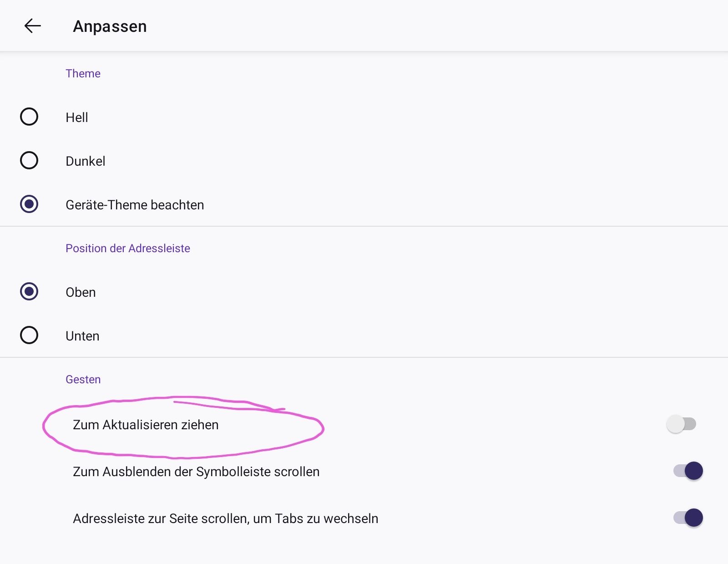This screenshot has height=564, width=728.
Task: Tap the back arrow icon
Action: 32,26
